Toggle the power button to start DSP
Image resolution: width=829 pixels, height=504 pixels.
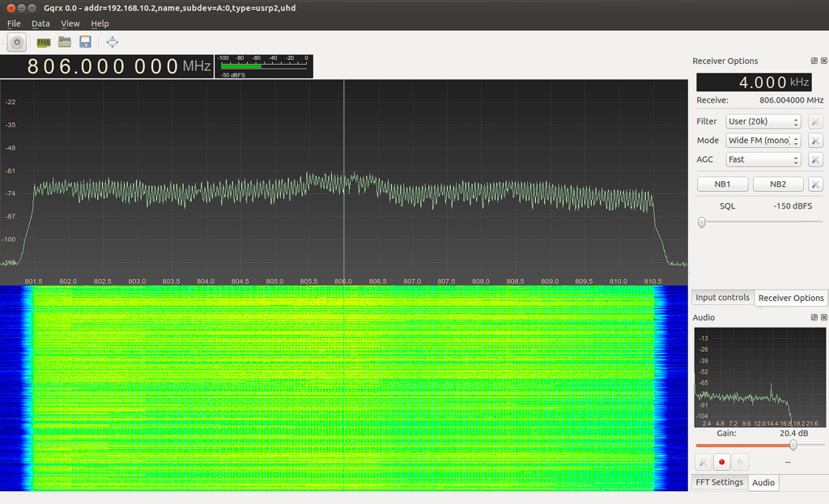coord(16,42)
